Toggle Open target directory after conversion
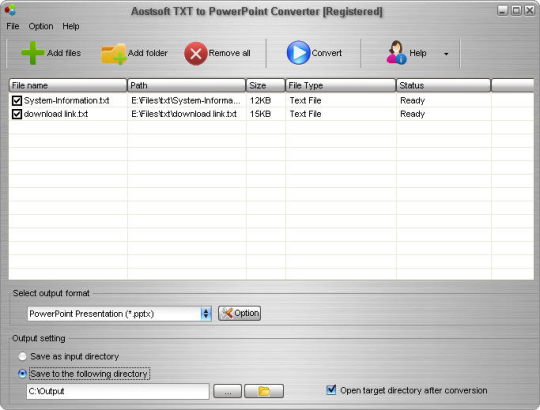The image size is (540, 410). point(331,390)
